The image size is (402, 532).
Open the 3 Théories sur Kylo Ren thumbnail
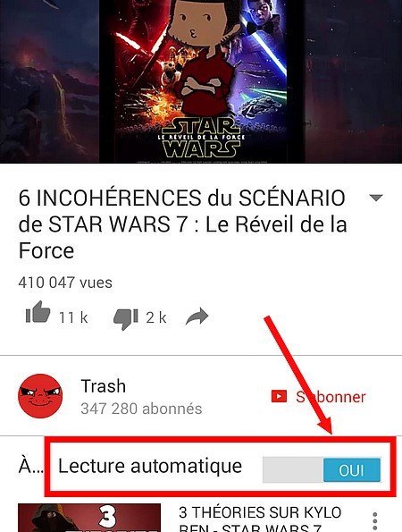(x=89, y=518)
